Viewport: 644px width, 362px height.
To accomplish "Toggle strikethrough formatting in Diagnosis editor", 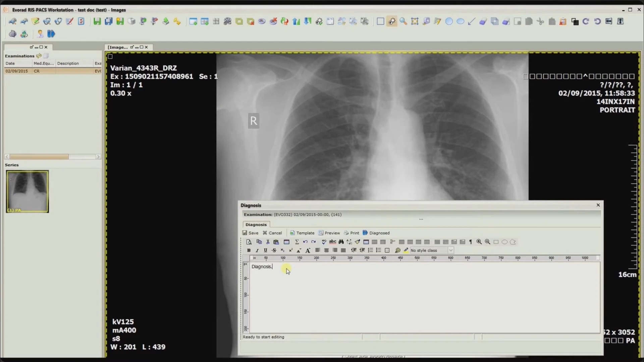I will coord(274,250).
